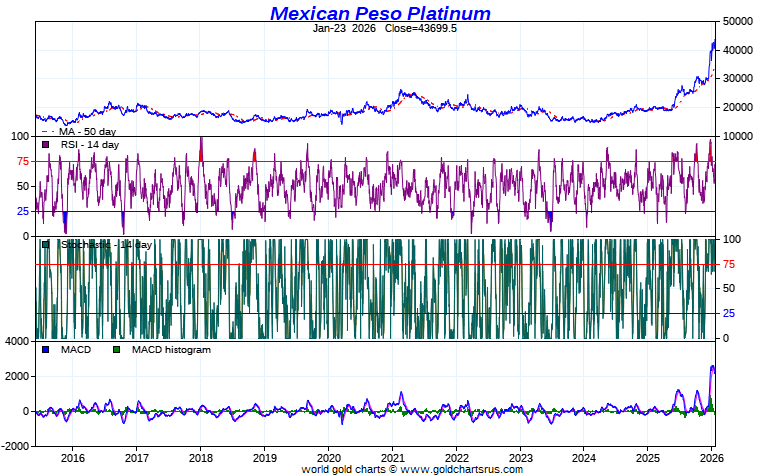The height and width of the screenshot is (475, 760).
Task: Click the -2000 MACD axis label
Action: (x=16, y=446)
